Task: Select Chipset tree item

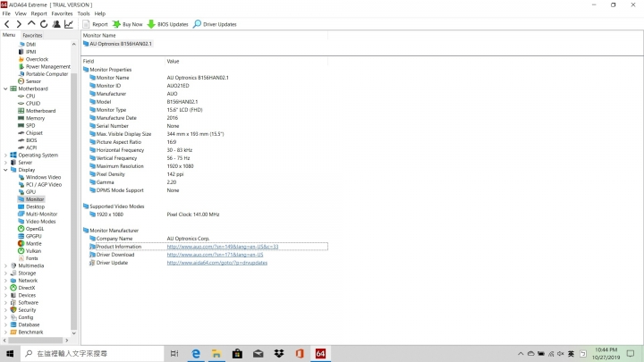Action: [x=34, y=133]
